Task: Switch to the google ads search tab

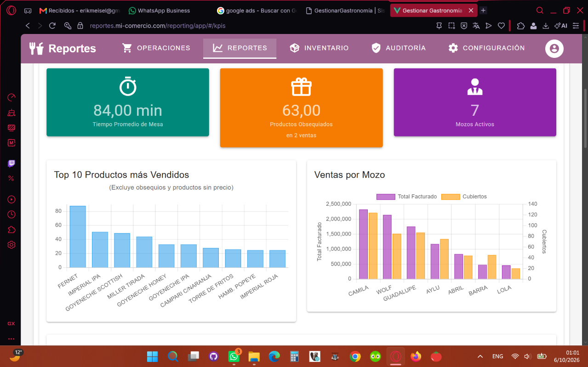Action: [x=257, y=11]
